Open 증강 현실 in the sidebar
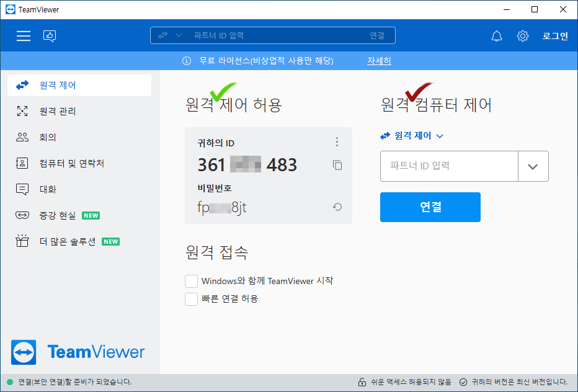The width and height of the screenshot is (578, 392). [79, 215]
